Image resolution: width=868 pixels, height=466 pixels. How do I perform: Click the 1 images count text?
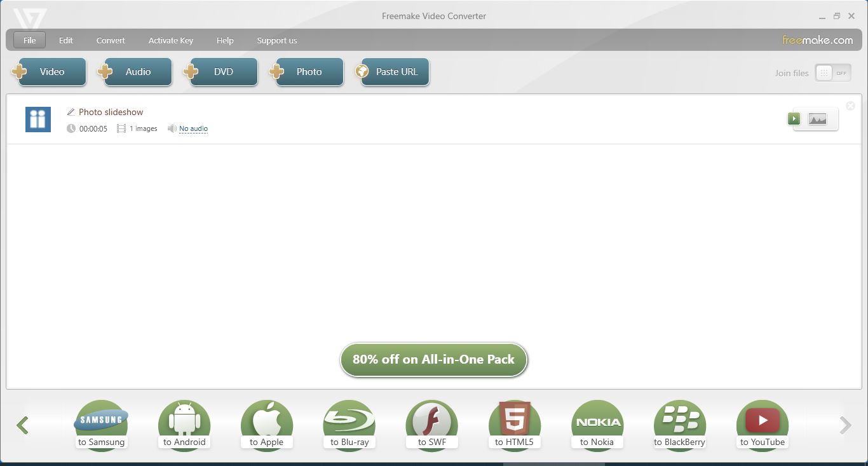coord(144,128)
